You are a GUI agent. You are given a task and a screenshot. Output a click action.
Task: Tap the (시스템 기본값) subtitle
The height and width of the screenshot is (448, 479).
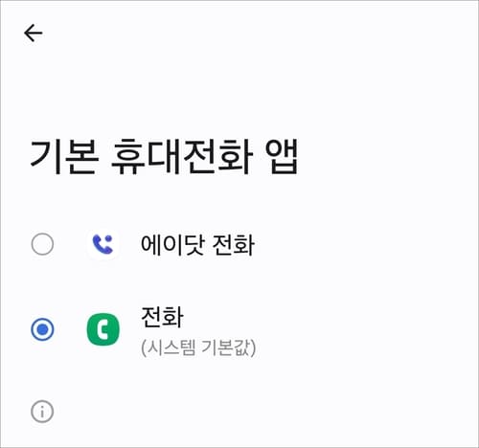pyautogui.click(x=198, y=347)
